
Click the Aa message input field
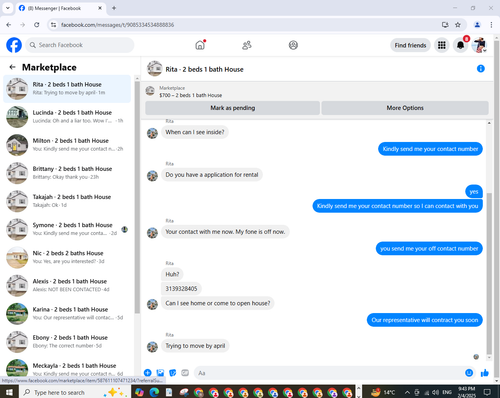pyautogui.click(x=328, y=373)
